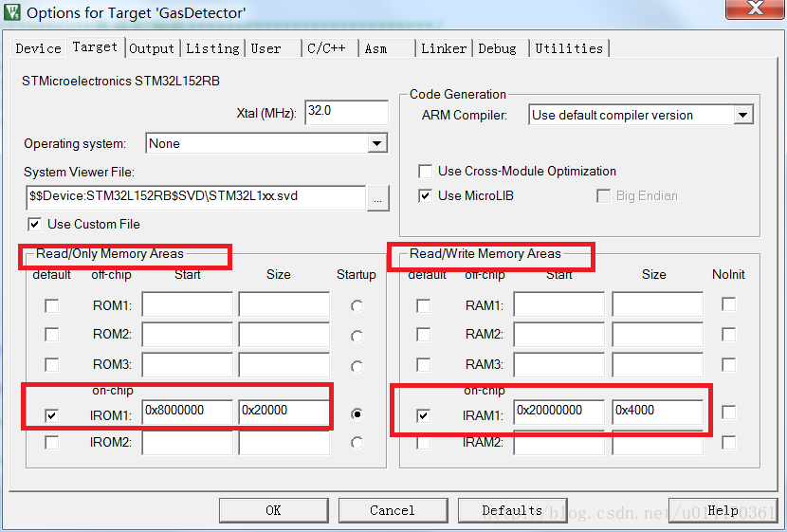Toggle the Use MicroLIB checkbox
The image size is (787, 532).
pos(425,195)
